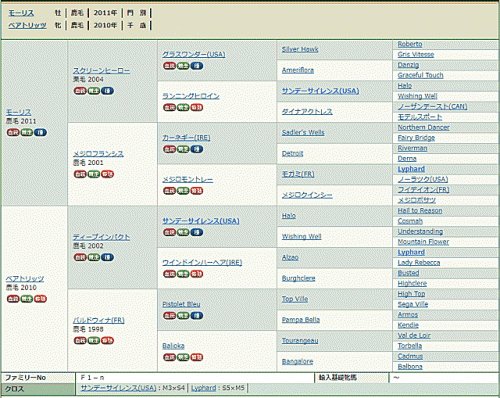The image size is (500, 398).
Task: Click blue stallion badge under カーネギー(IRE)
Action: [x=197, y=149]
